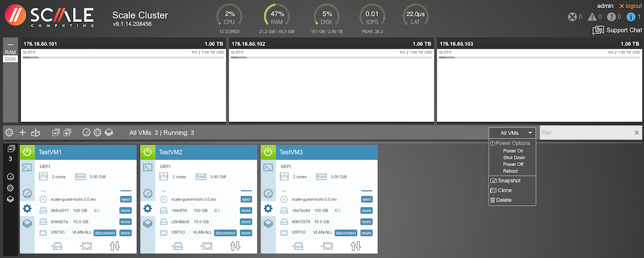Select Shut Down from power options
644x258 pixels.
coord(514,157)
